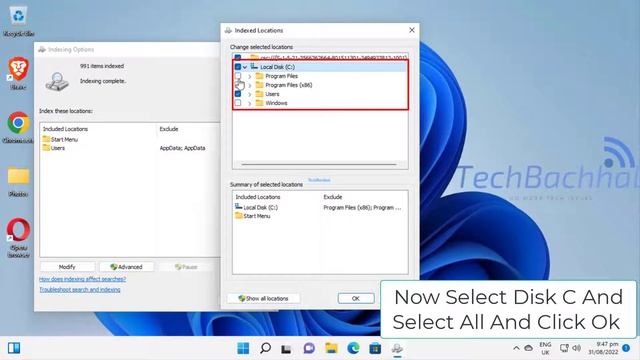This screenshot has height=360, width=640.
Task: Click the Indexing Options magnifier drive icon
Action: tap(57, 81)
